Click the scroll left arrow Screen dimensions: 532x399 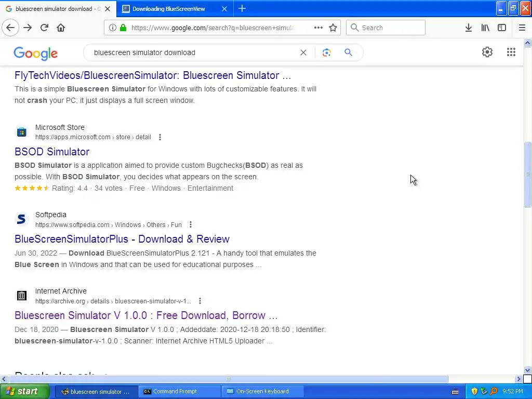[x=4, y=379]
